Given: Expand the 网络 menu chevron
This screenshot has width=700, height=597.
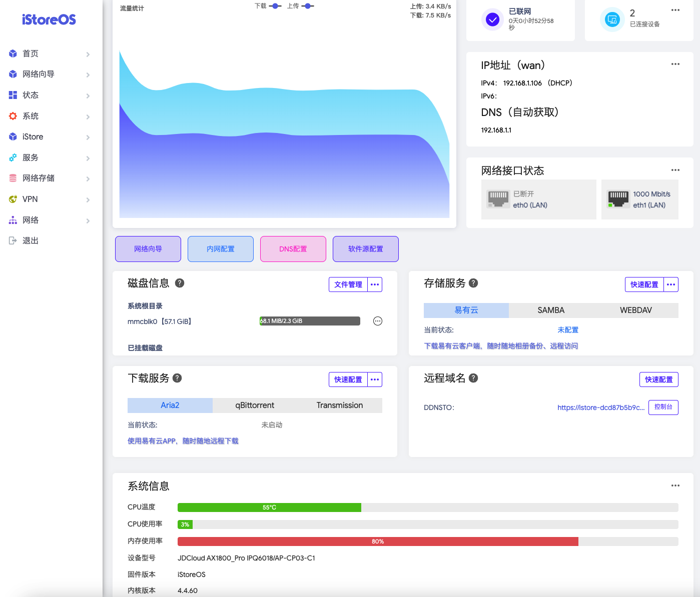Looking at the screenshot, I should 88,220.
